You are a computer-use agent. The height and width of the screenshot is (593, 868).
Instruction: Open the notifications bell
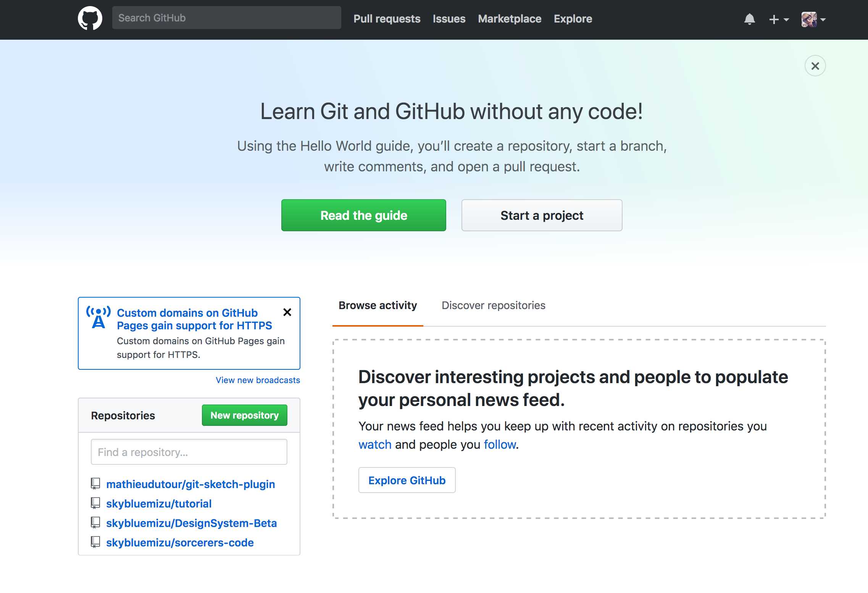click(749, 19)
